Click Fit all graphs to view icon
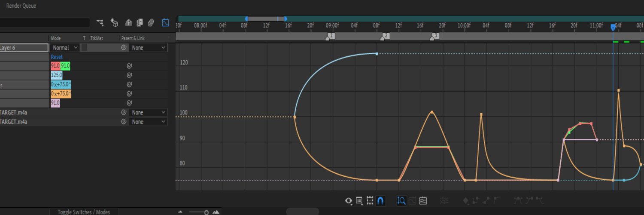Screen dimensions: 644x215 coord(423,200)
